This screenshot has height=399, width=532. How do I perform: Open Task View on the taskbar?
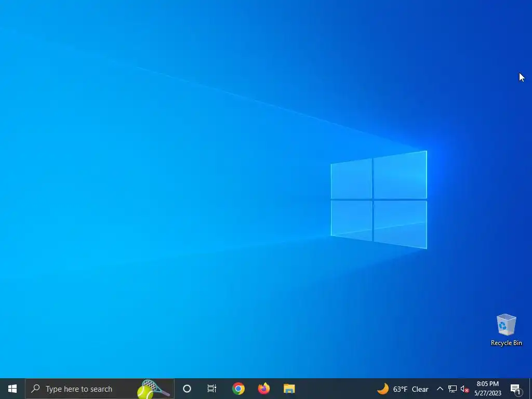212,389
